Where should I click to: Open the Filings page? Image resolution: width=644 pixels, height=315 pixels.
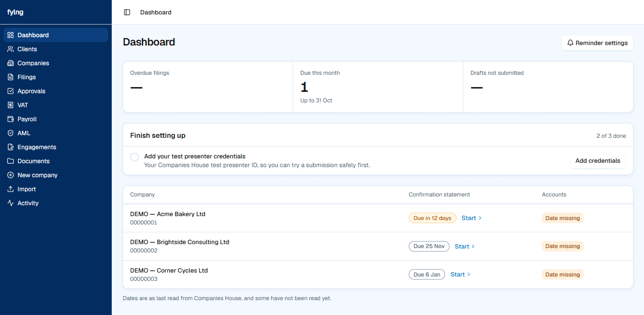(56, 77)
